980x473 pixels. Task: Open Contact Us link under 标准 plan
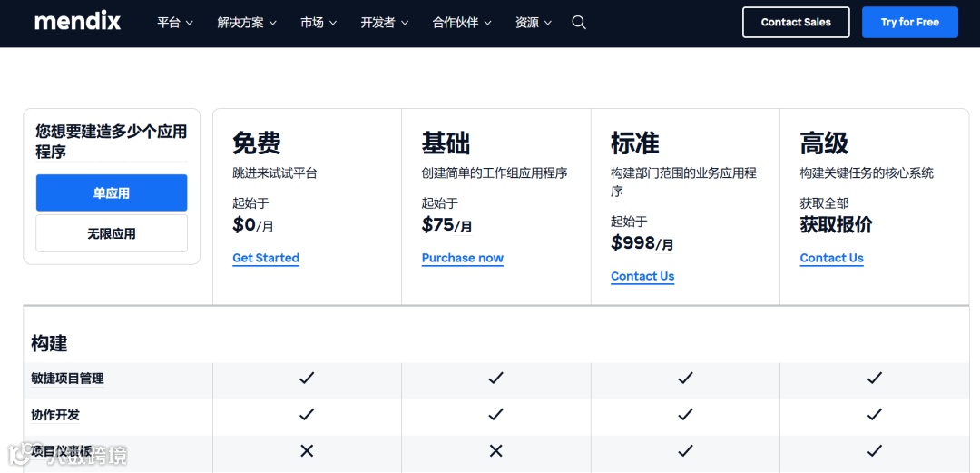(x=642, y=276)
